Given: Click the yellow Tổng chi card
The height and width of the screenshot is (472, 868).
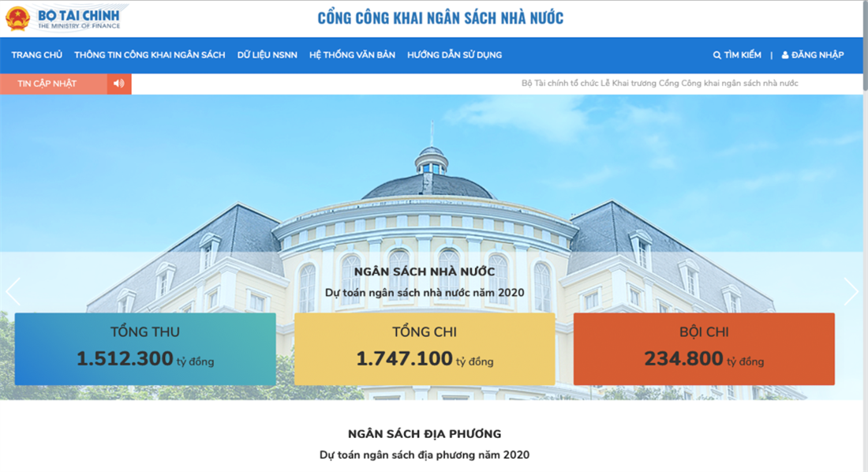Looking at the screenshot, I should (425, 349).
